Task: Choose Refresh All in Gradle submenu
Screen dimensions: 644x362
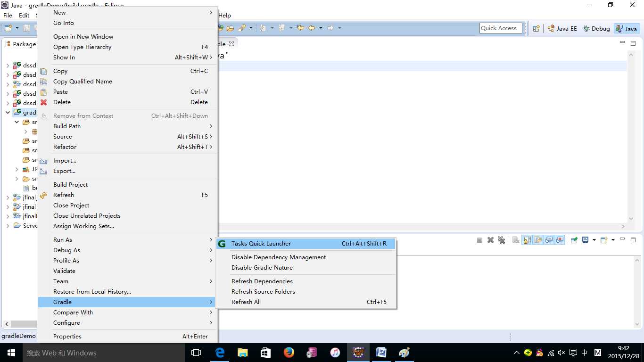Action: [306, 302]
